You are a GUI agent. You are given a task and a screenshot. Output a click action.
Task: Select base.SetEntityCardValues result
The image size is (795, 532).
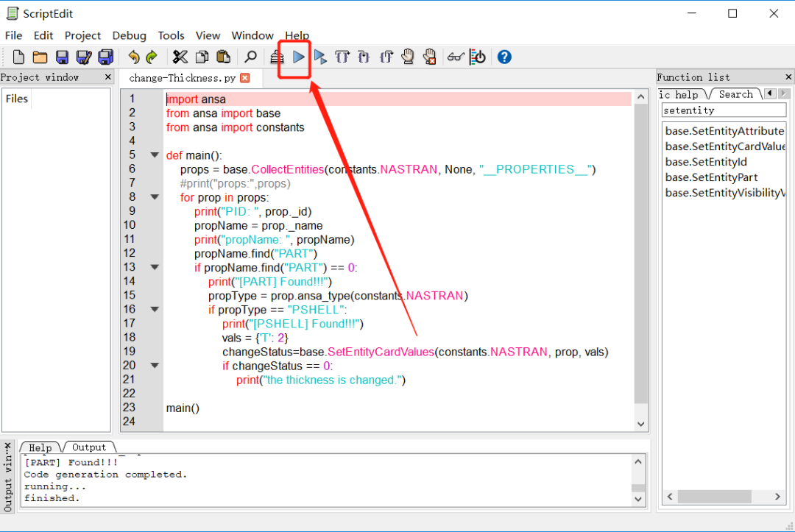[725, 146]
